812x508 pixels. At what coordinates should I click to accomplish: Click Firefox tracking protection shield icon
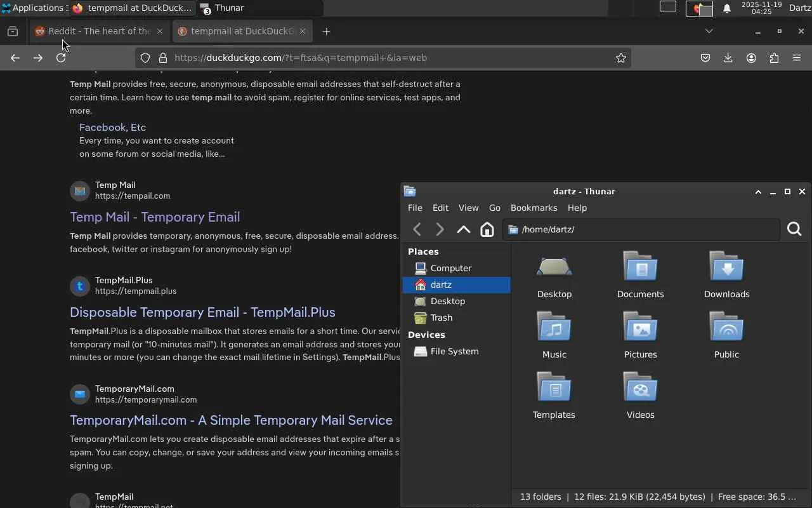[x=145, y=58]
